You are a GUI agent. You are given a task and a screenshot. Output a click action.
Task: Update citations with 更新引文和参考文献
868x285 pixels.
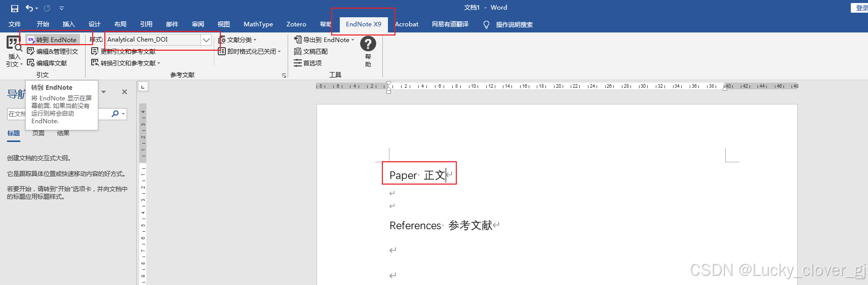[124, 51]
